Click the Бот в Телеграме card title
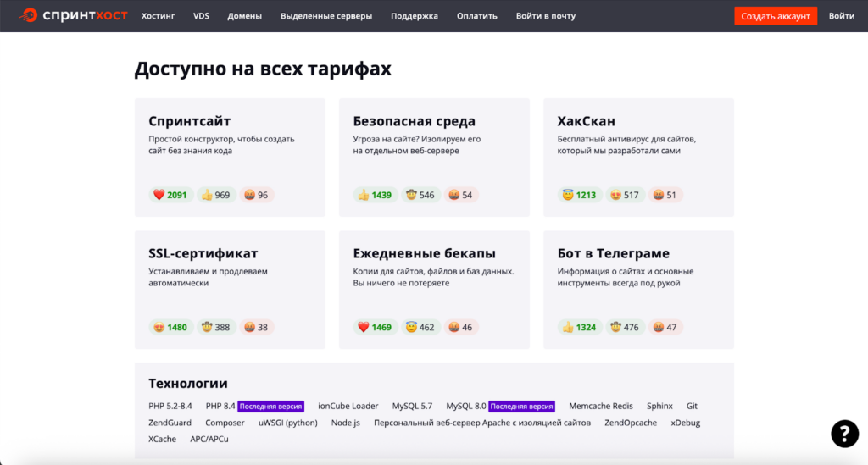 (614, 253)
